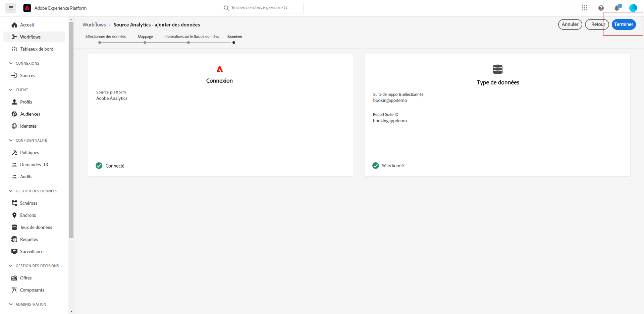Click the Workflows icon in sidebar
644x314 pixels.
[14, 37]
